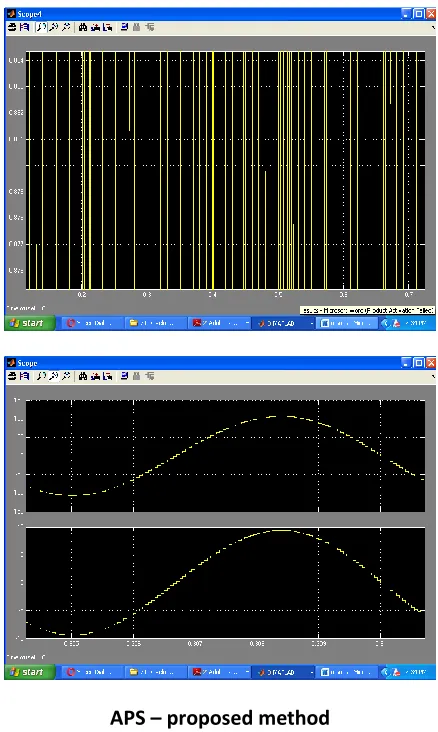438x732 pixels.
Task: Open folder taskbar item below Scope1 window
Action: pos(155,323)
